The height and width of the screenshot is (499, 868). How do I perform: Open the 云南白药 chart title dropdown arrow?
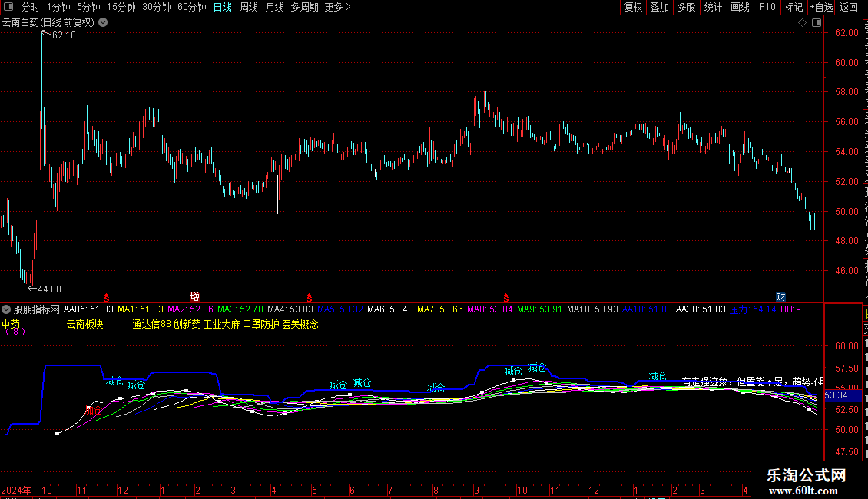pos(103,23)
